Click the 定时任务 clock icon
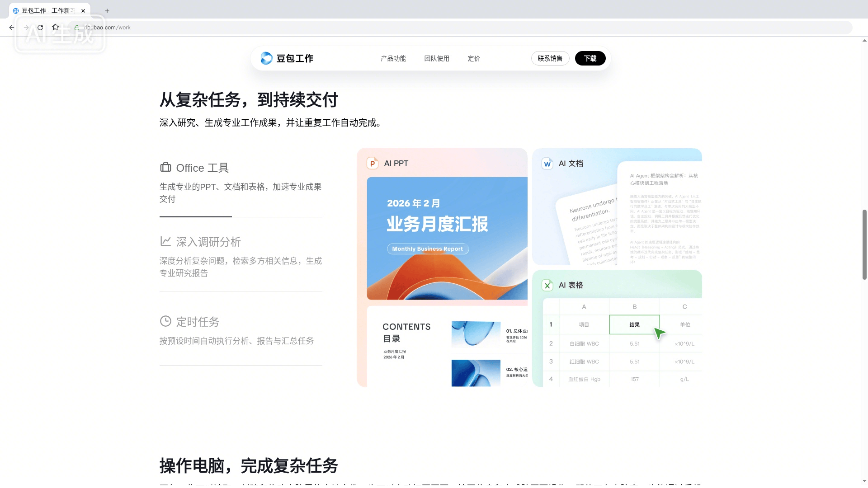The width and height of the screenshot is (868, 488). (x=165, y=321)
